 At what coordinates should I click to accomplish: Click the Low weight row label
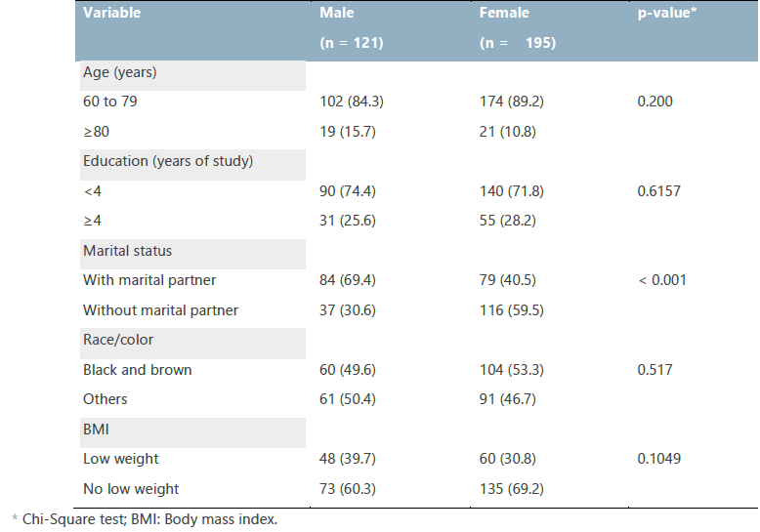(121, 459)
